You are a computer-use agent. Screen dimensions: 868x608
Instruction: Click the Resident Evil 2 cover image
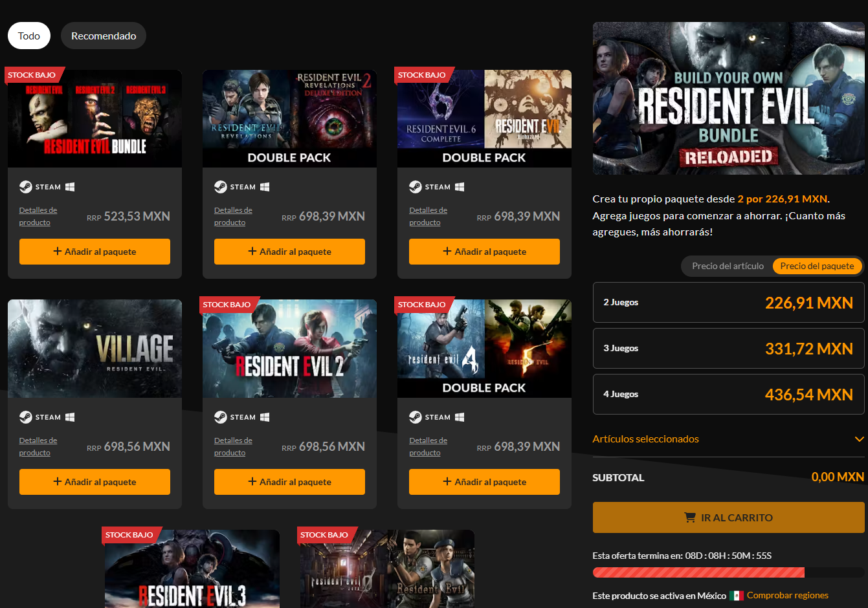(289, 349)
